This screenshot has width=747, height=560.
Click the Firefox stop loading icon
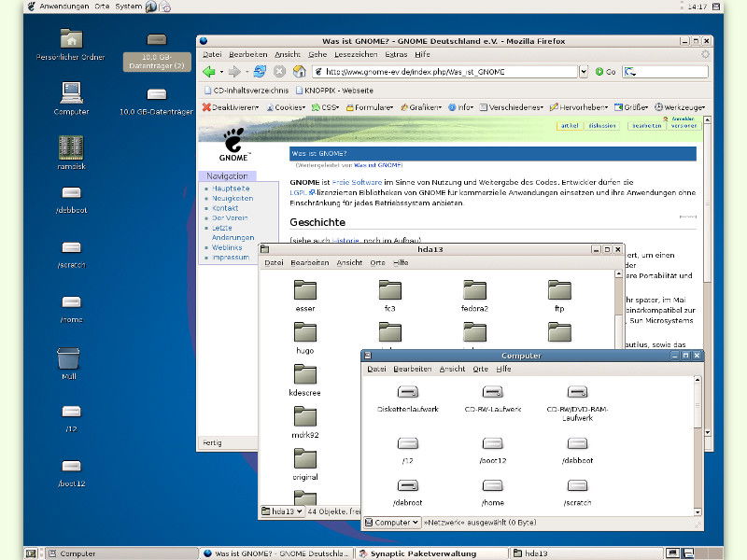279,72
